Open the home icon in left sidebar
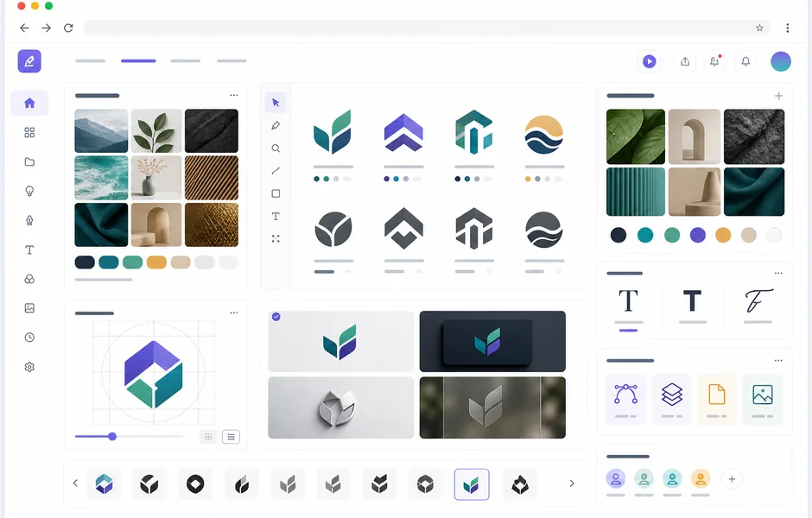Image resolution: width=812 pixels, height=518 pixels. [29, 103]
